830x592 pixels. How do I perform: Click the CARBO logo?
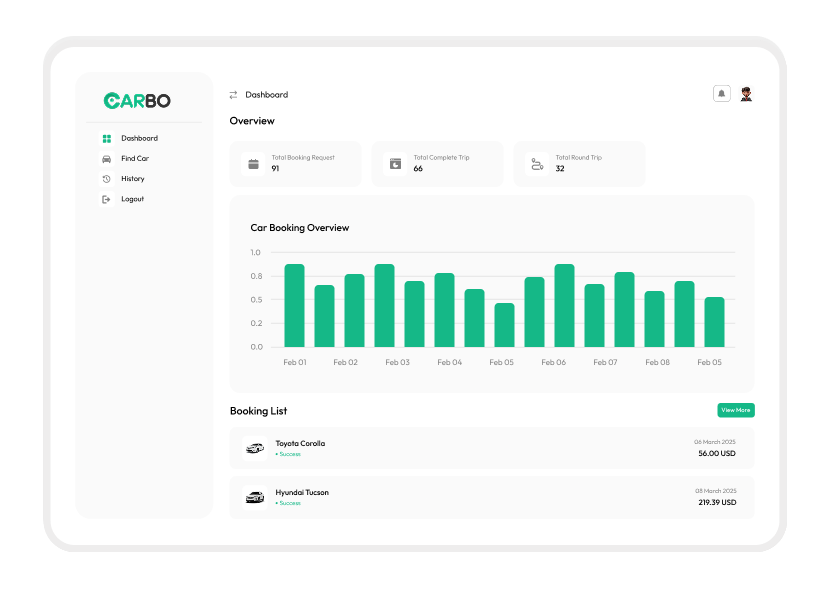[x=137, y=101]
